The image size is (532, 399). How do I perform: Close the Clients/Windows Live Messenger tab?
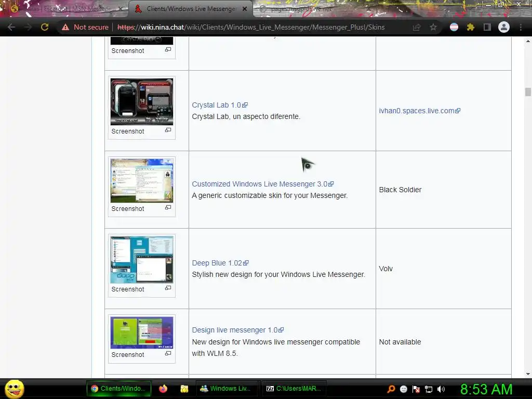245,9
